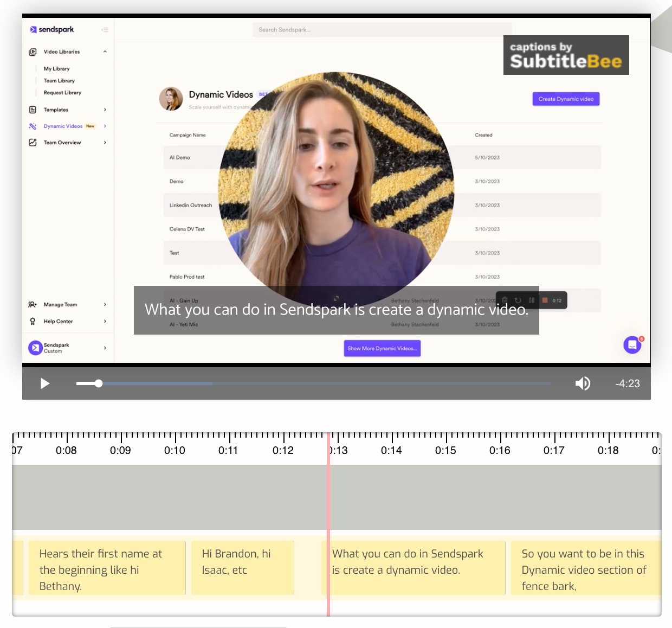Click the Created column header
Screen dimensions: 672x628
click(x=483, y=135)
